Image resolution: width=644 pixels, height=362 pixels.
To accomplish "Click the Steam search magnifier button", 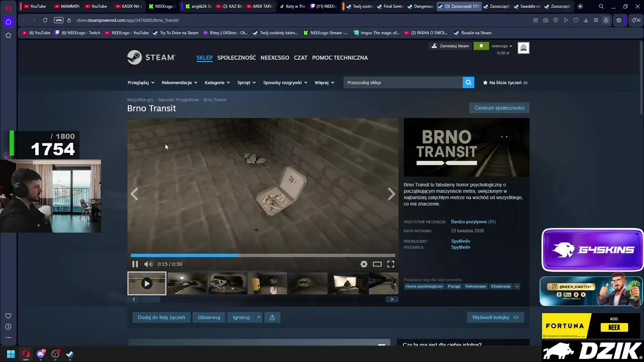I will 468,82.
